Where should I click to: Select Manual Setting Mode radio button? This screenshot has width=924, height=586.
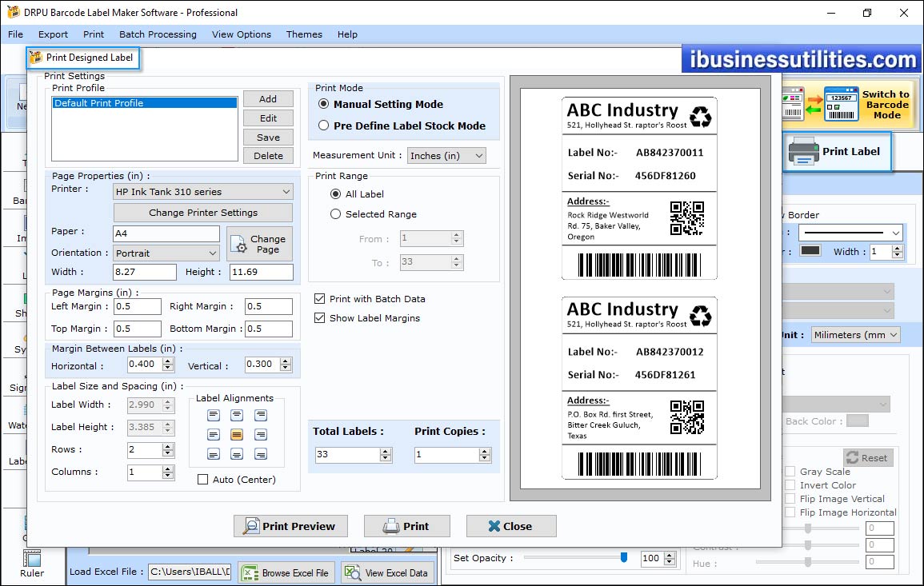click(x=323, y=104)
